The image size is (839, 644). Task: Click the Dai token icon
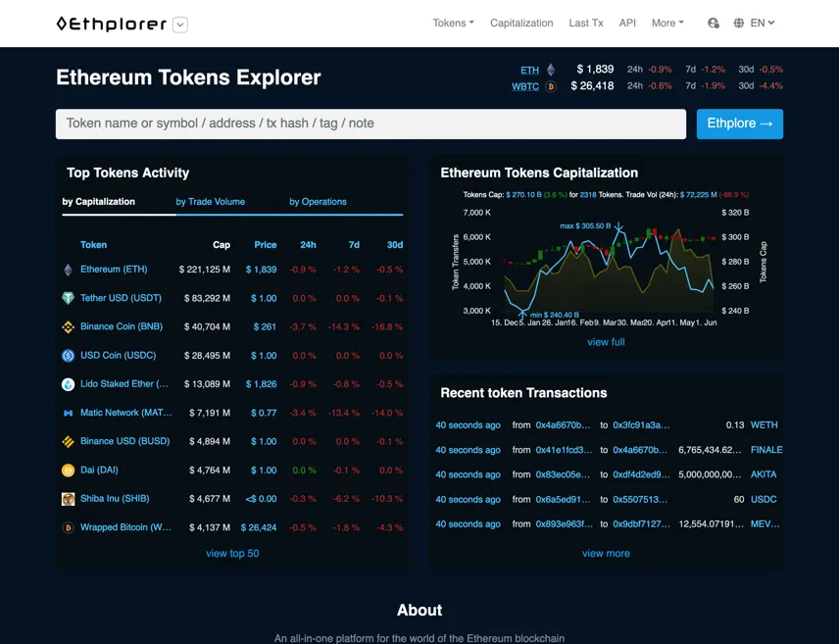point(68,471)
